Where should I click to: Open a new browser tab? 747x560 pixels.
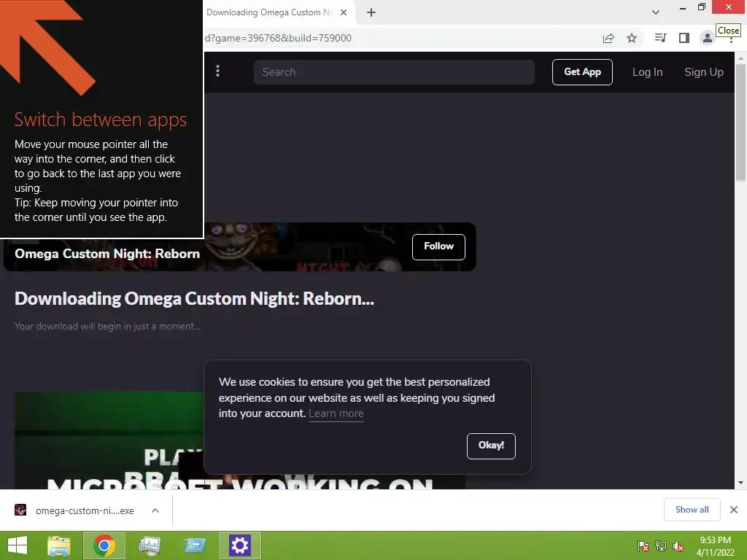coord(371,13)
